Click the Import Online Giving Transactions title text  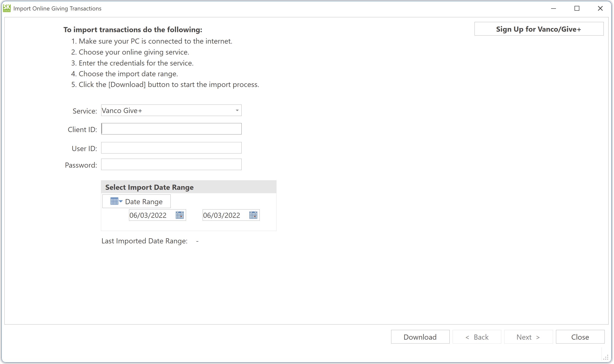[x=57, y=8]
